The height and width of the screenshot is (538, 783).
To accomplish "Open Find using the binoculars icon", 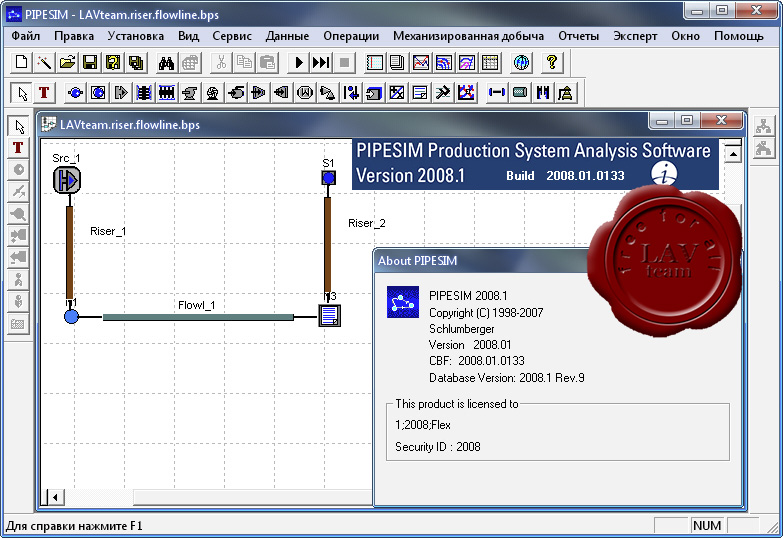I will click(166, 62).
